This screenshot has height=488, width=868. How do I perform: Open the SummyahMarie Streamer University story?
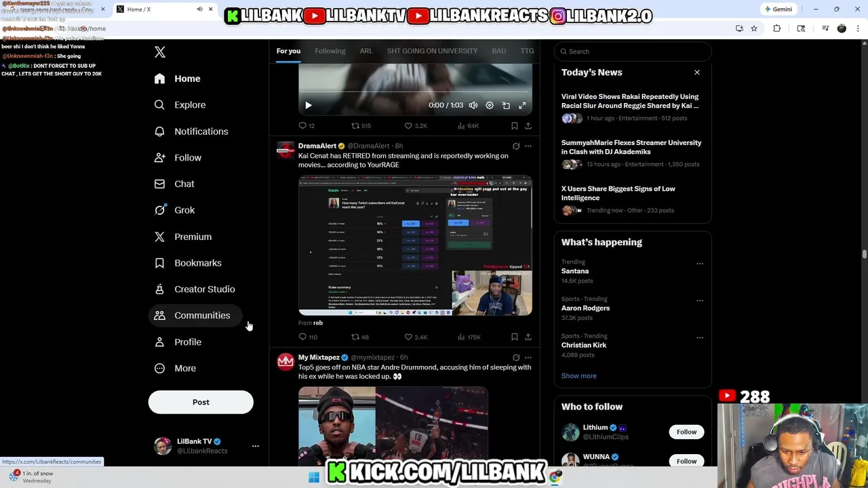633,154
